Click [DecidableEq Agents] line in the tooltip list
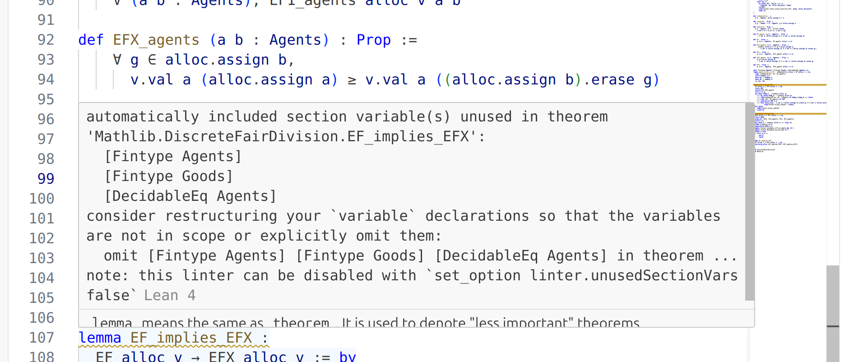The image size is (868, 362). point(190,196)
